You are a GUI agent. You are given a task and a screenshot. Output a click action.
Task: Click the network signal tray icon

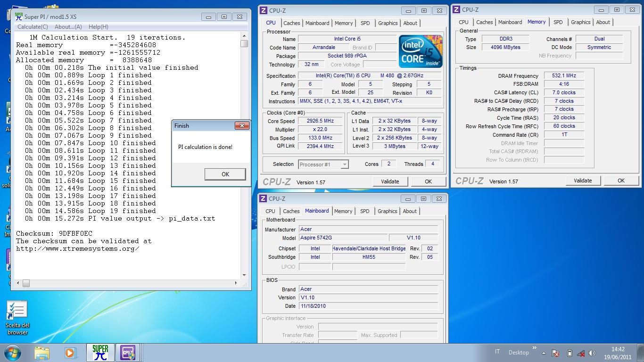pyautogui.click(x=581, y=353)
